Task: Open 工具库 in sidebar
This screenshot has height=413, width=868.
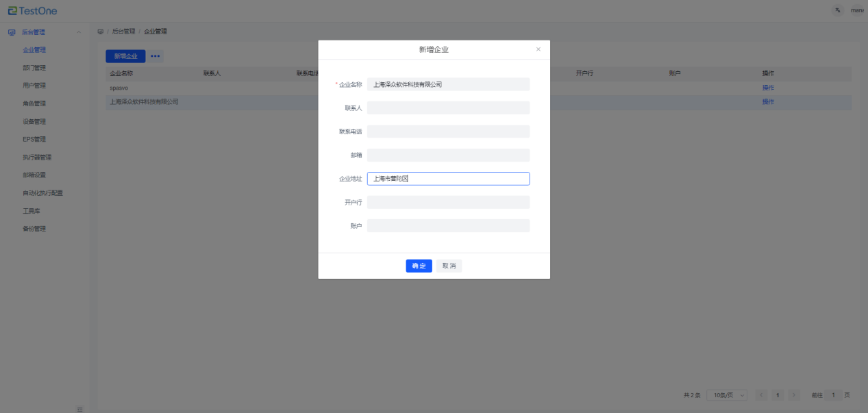Action: pos(32,210)
